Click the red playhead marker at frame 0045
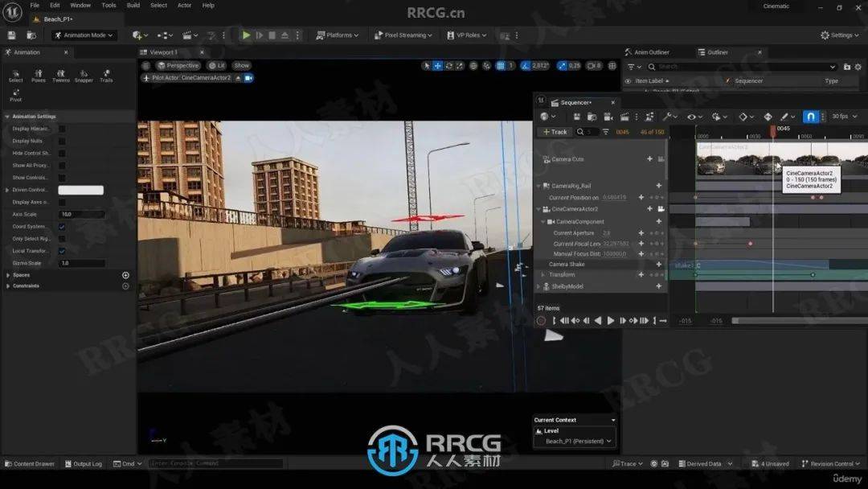868x489 pixels. tap(773, 130)
